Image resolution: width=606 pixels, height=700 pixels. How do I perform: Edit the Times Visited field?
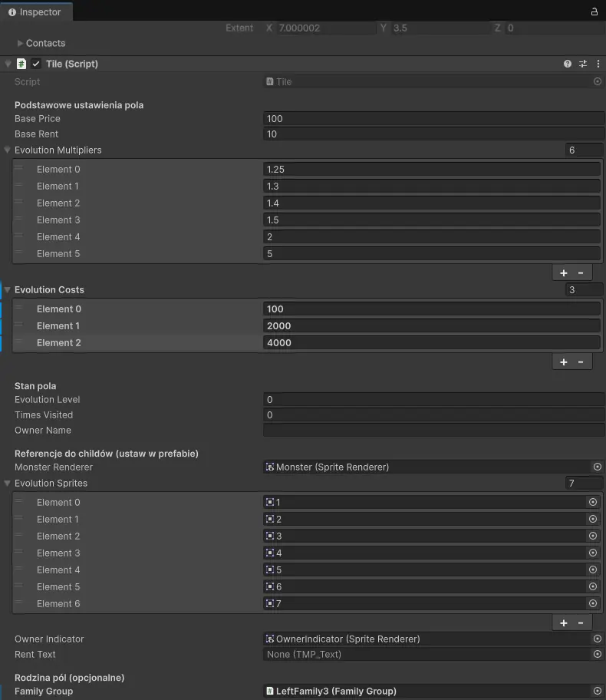(433, 414)
